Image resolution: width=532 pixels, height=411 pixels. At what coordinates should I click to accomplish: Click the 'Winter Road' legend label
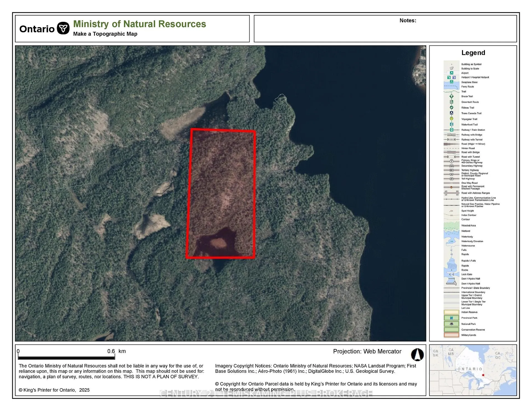click(468, 148)
